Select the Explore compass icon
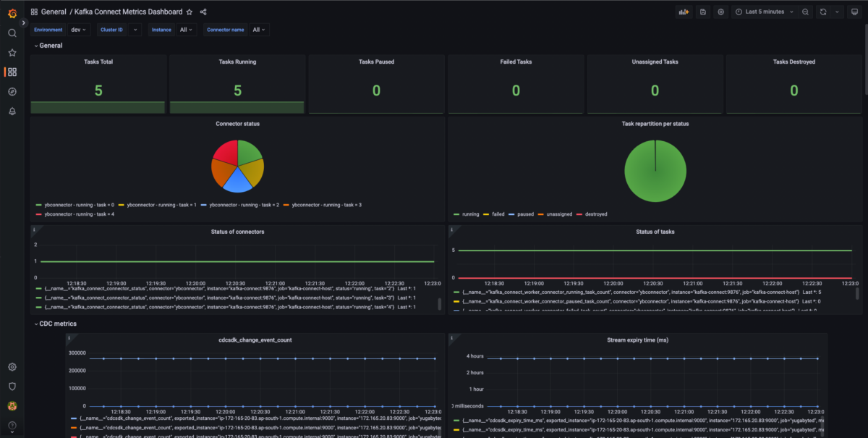868x438 pixels. [x=12, y=91]
